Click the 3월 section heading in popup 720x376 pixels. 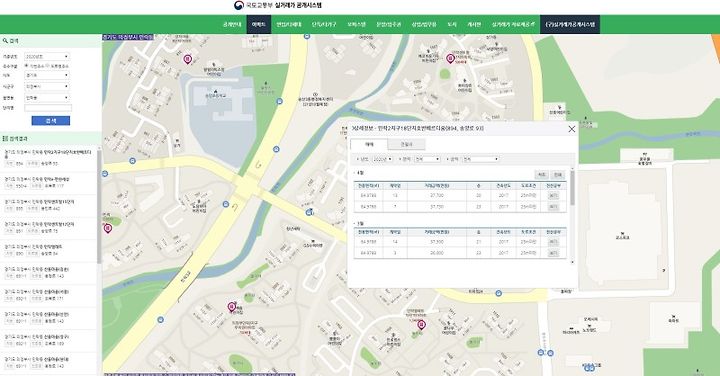[360, 224]
